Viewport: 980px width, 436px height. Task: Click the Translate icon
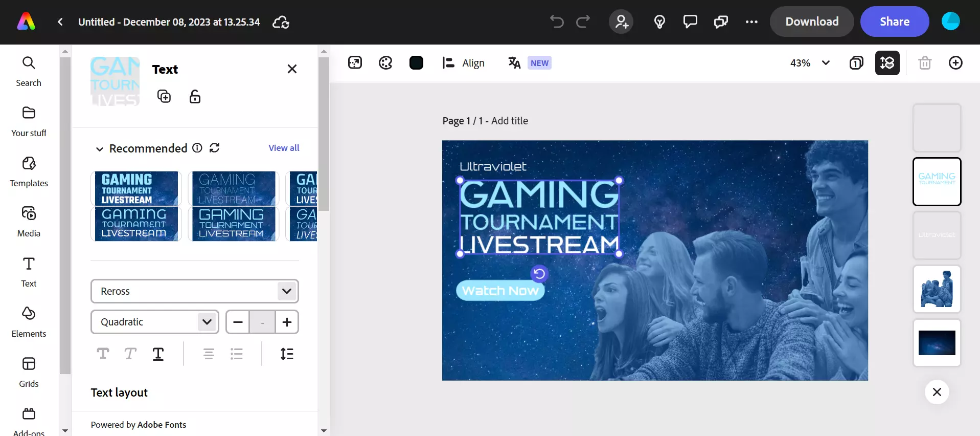point(514,63)
